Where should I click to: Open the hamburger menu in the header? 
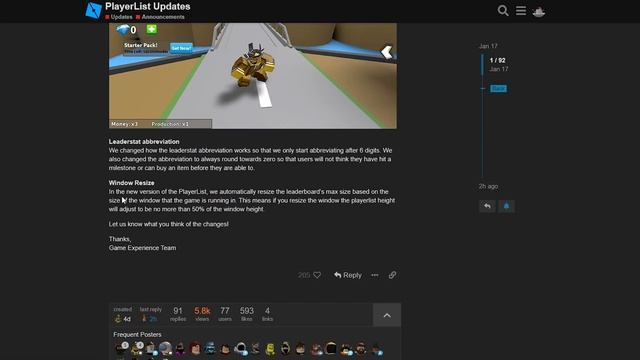521,11
